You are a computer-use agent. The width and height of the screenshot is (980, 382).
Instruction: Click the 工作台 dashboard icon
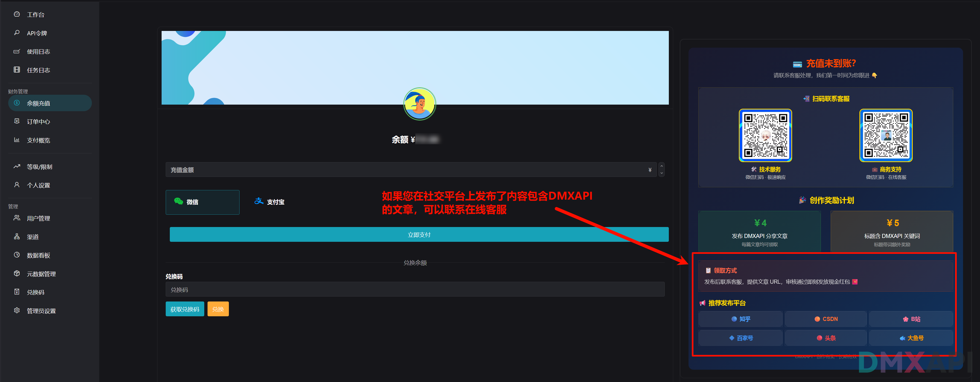click(x=17, y=14)
